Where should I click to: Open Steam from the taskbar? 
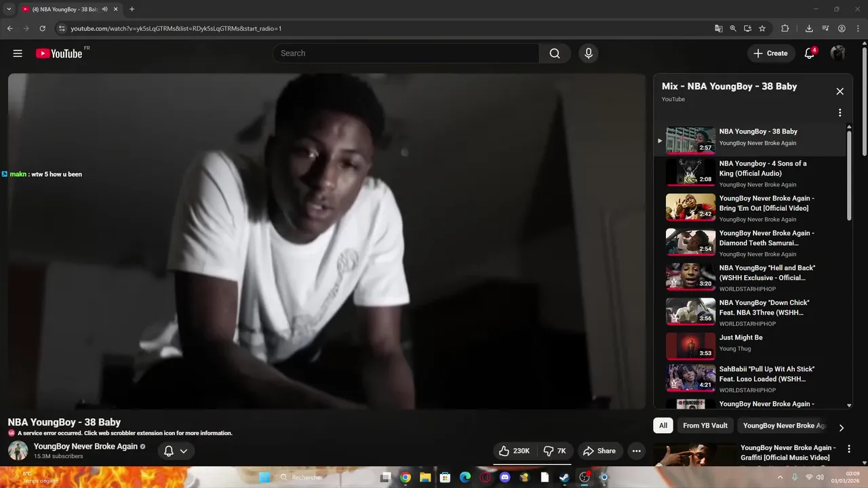tap(564, 477)
